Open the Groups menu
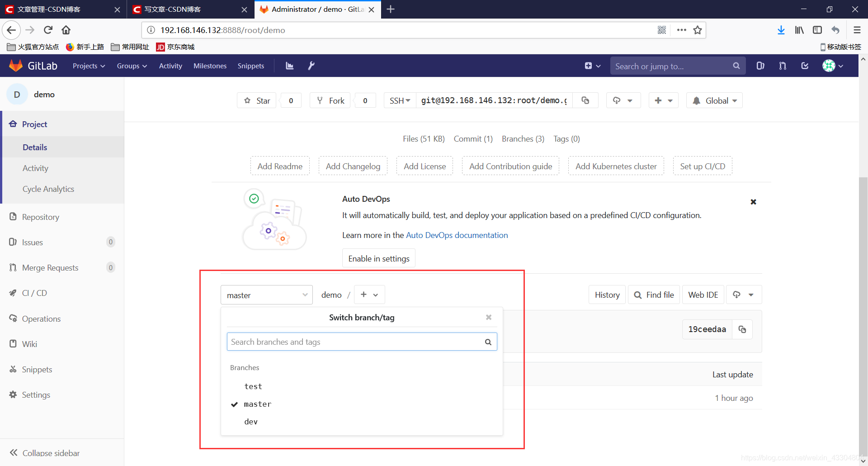The height and width of the screenshot is (466, 868). pyautogui.click(x=132, y=66)
